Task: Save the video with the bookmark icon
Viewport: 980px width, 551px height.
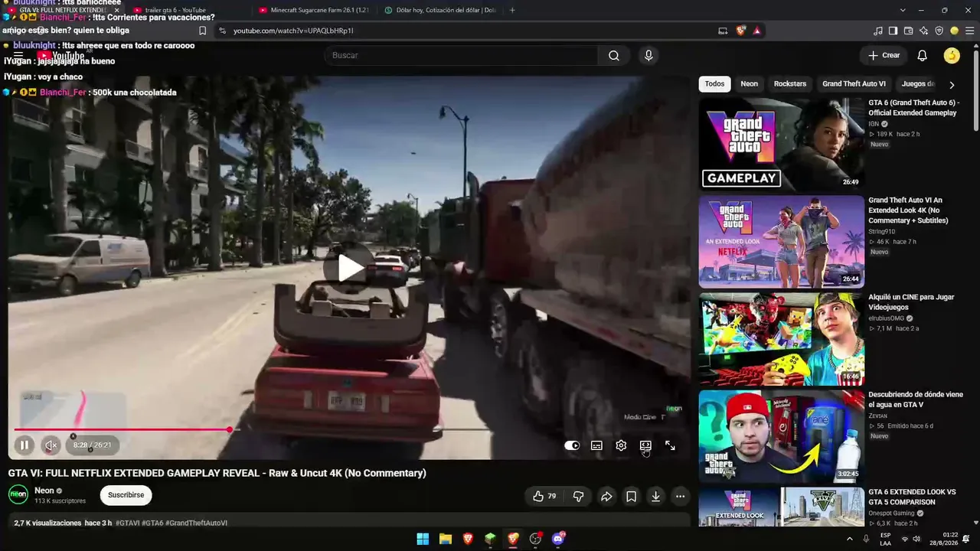Action: point(631,496)
